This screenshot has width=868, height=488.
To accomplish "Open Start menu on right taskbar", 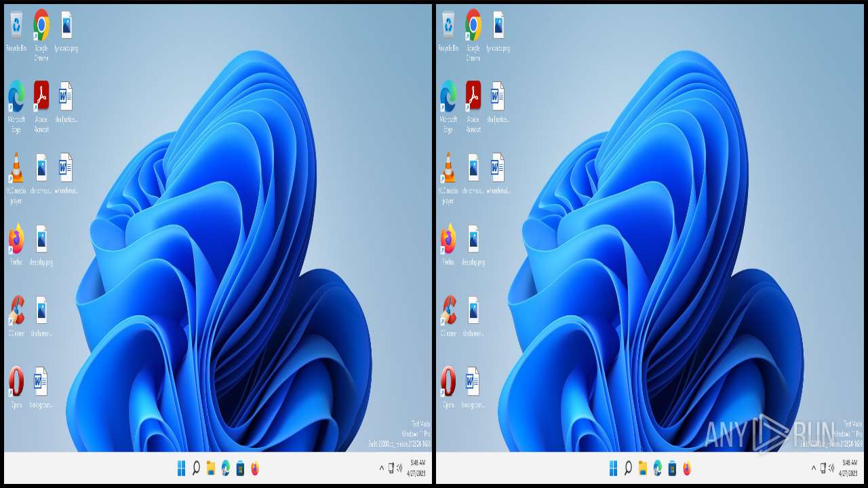I will click(613, 468).
